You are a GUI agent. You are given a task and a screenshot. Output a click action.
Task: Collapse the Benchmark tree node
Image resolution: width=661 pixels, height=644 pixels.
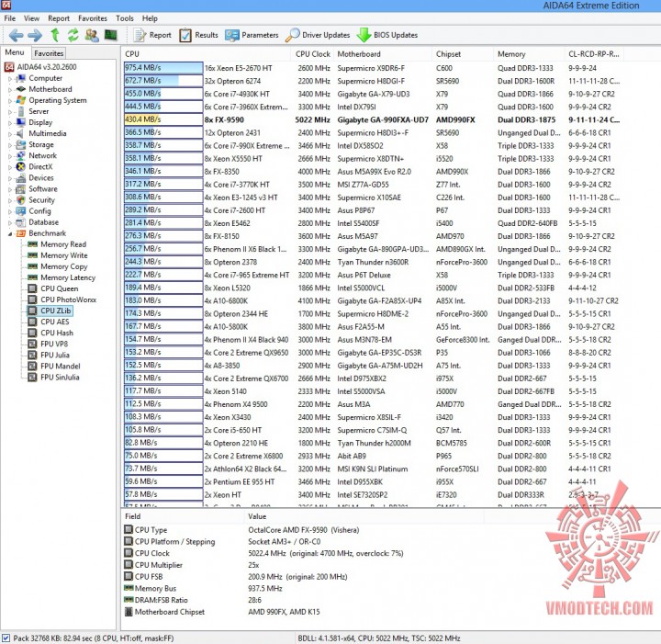point(10,233)
